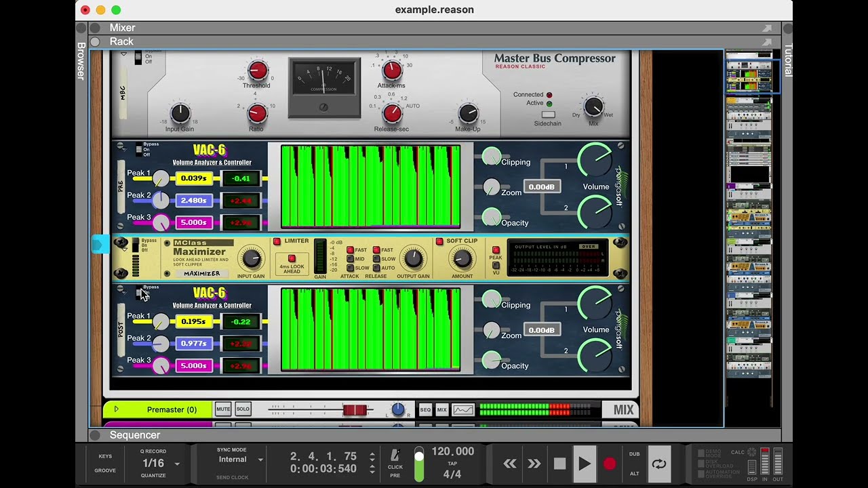The width and height of the screenshot is (868, 488).
Task: Click the Premaster pan knob
Action: coord(398,409)
